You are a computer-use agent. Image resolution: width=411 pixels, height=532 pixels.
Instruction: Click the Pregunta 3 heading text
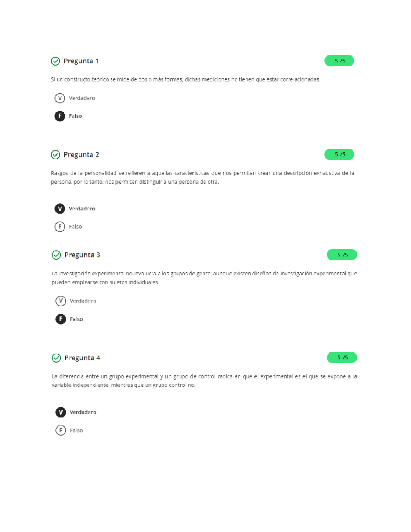pyautogui.click(x=82, y=255)
